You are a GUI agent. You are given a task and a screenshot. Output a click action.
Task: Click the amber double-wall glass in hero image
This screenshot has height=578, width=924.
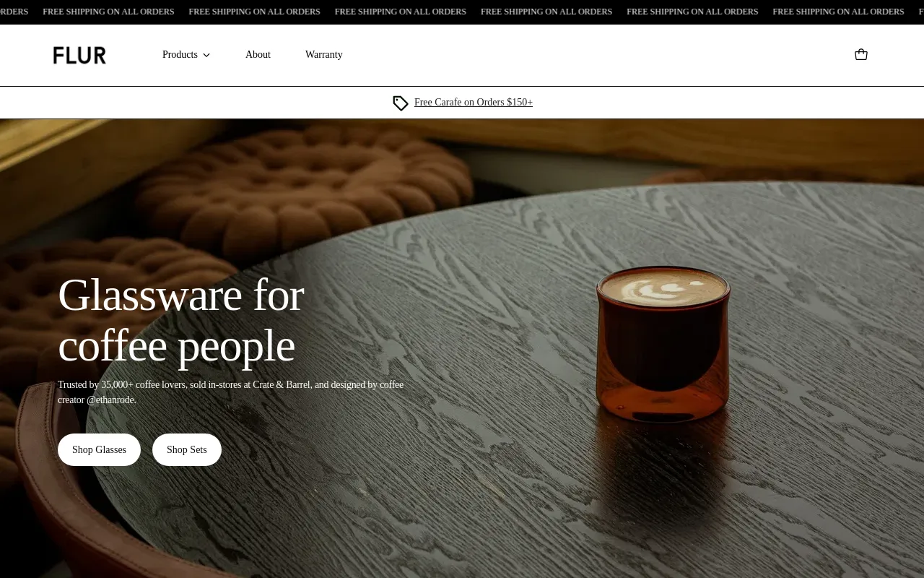click(663, 345)
